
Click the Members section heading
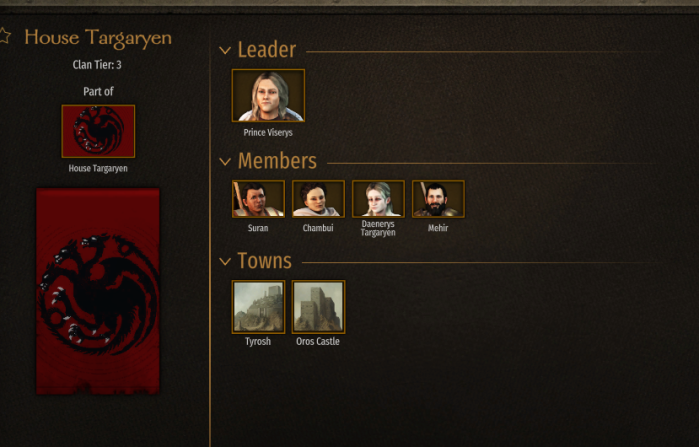click(277, 161)
